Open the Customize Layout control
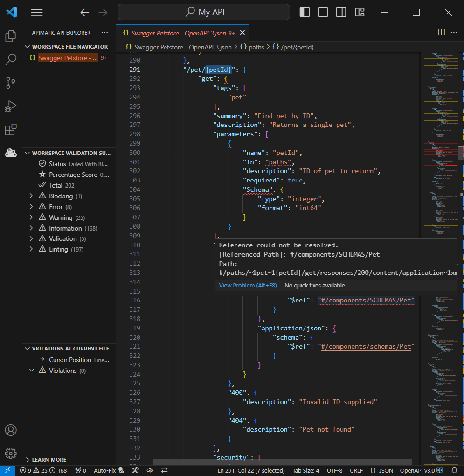 click(360, 13)
